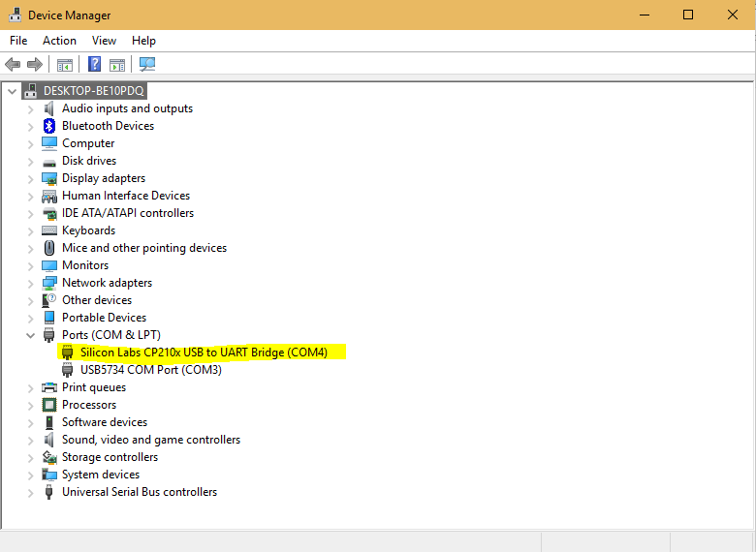Open the Action menu
Screen dimensions: 756x552
[59, 41]
